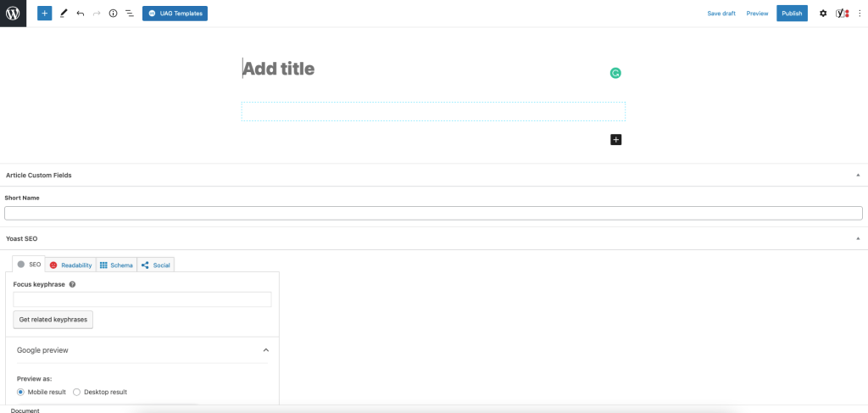
Task: Click the black add block button
Action: pos(616,140)
